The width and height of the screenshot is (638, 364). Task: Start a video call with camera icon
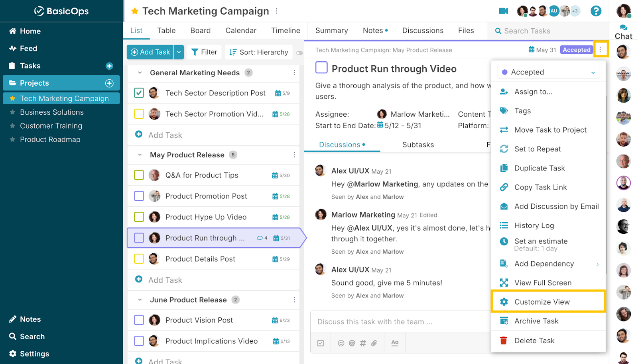pos(504,11)
